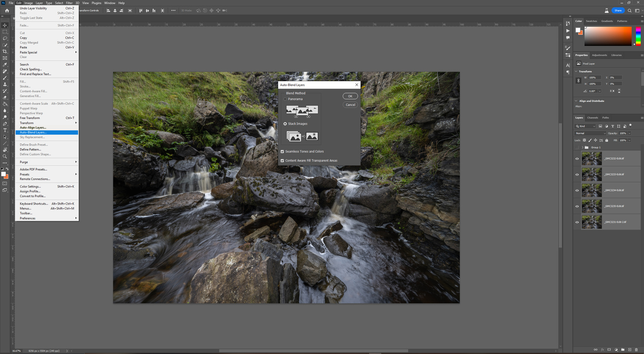Click the lock all padlock icon

click(x=607, y=140)
